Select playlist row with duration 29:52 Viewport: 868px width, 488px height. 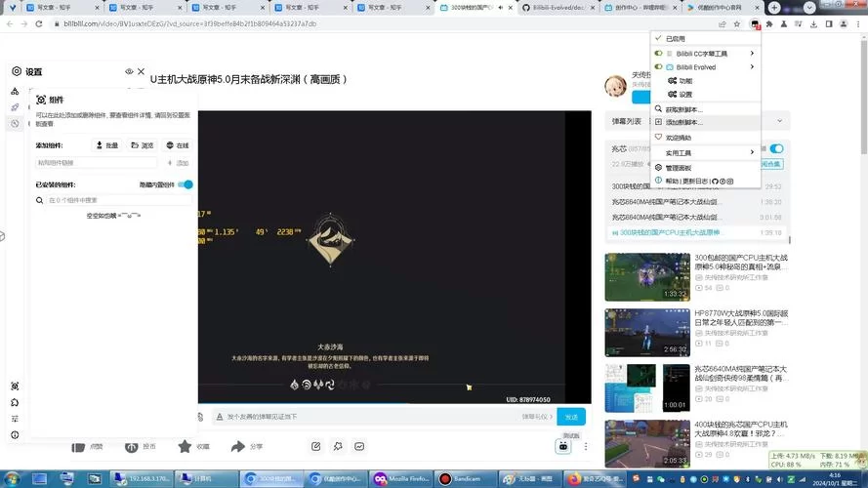[x=696, y=186]
